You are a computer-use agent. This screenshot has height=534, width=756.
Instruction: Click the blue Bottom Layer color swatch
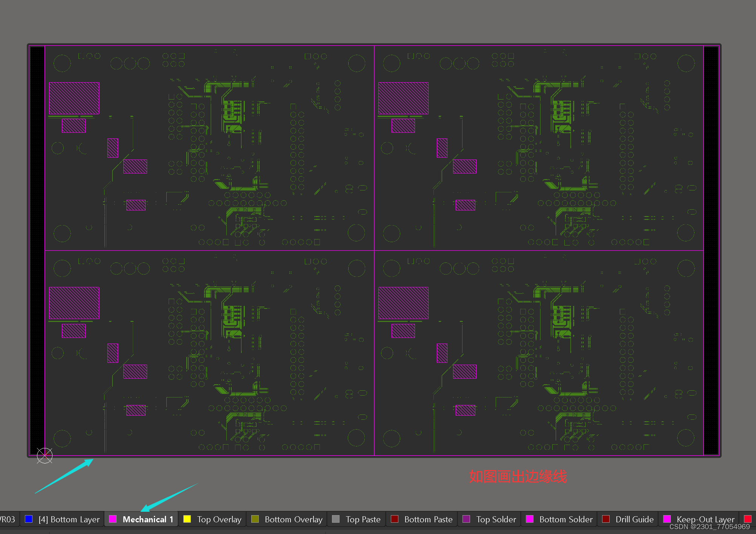pos(29,519)
